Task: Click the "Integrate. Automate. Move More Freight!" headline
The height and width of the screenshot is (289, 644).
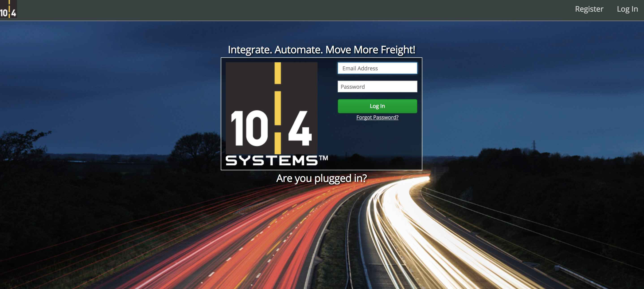Action: tap(321, 50)
